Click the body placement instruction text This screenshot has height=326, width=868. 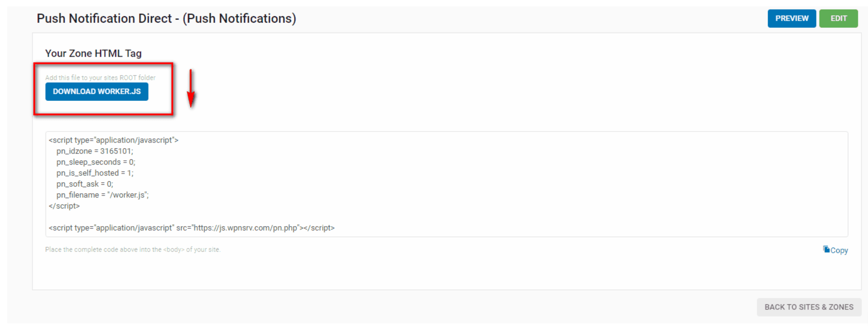133,250
